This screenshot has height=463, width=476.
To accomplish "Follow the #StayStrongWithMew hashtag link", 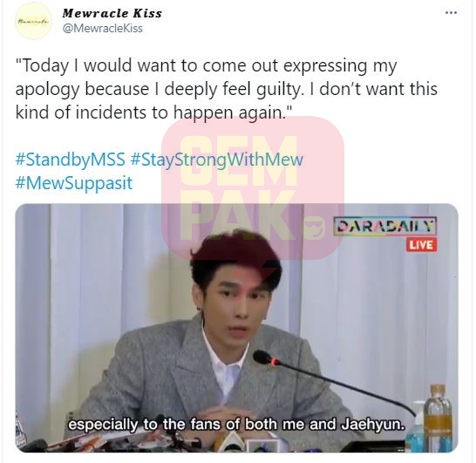I will pos(217,160).
